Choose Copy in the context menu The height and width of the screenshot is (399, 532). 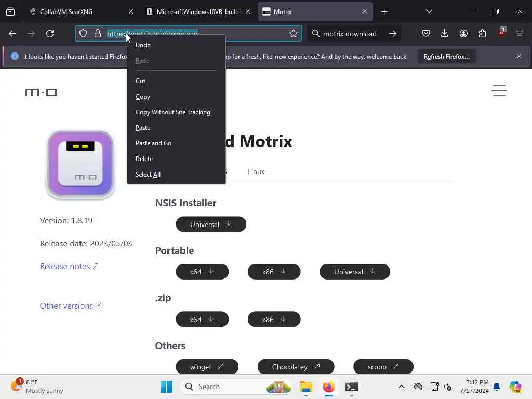pos(176,97)
